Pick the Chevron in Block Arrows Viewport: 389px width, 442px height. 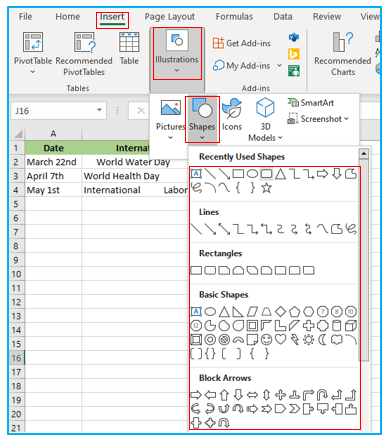click(294, 409)
